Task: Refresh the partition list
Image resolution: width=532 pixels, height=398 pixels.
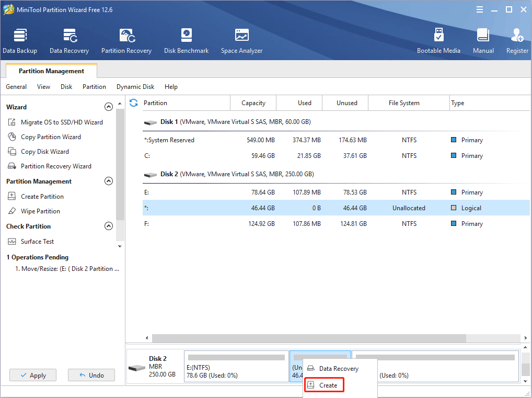Action: click(x=134, y=103)
